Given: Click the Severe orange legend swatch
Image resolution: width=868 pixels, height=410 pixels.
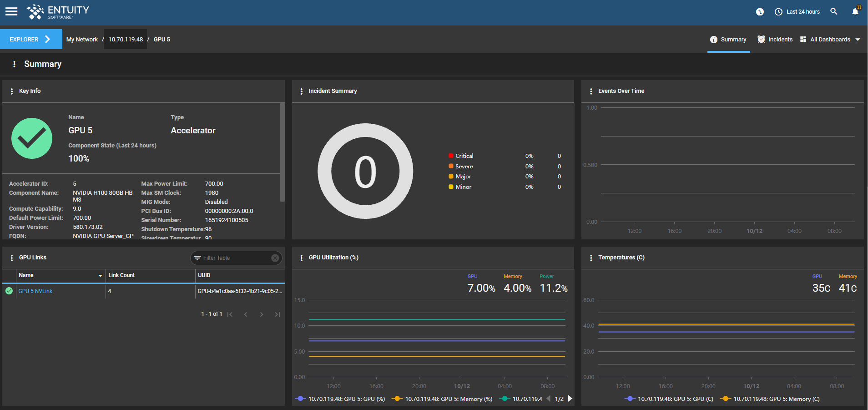Looking at the screenshot, I should point(451,166).
